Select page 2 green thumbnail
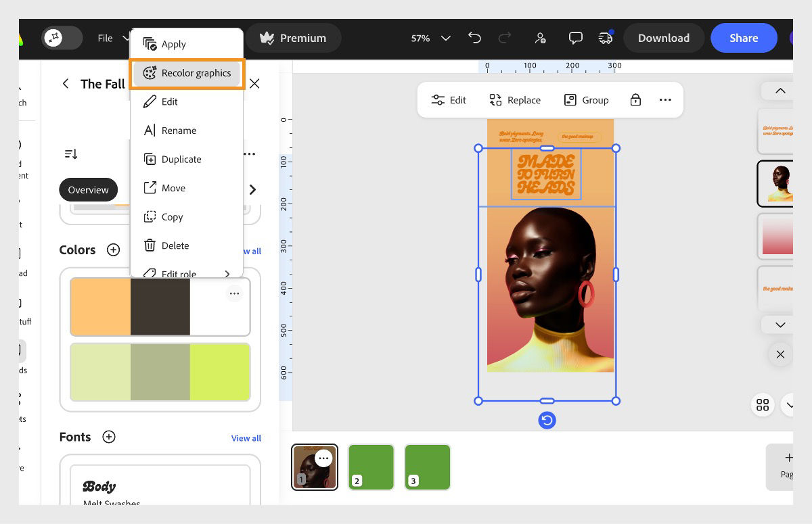Viewport: 812px width, 524px height. (x=371, y=467)
